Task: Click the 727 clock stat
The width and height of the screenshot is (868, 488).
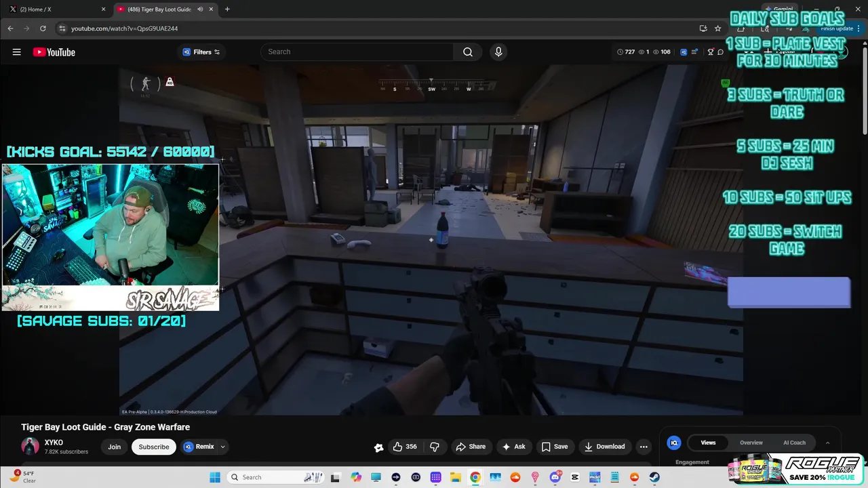Action: (626, 52)
